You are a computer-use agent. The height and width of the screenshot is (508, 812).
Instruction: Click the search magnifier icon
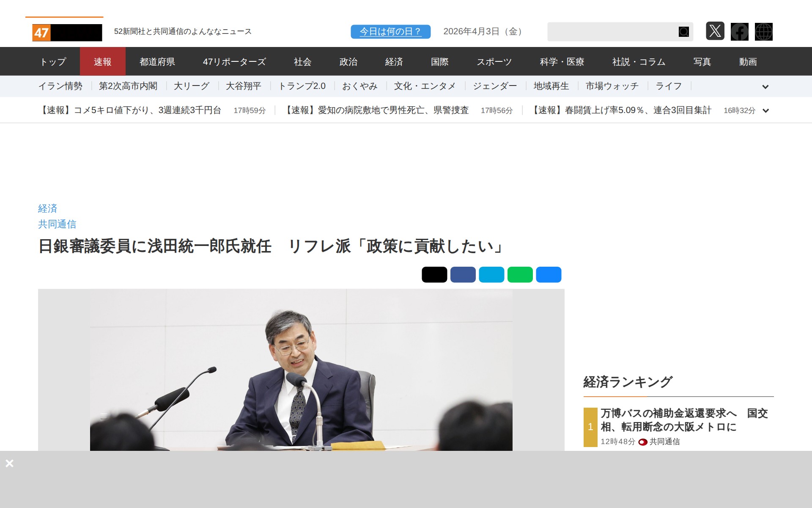683,32
